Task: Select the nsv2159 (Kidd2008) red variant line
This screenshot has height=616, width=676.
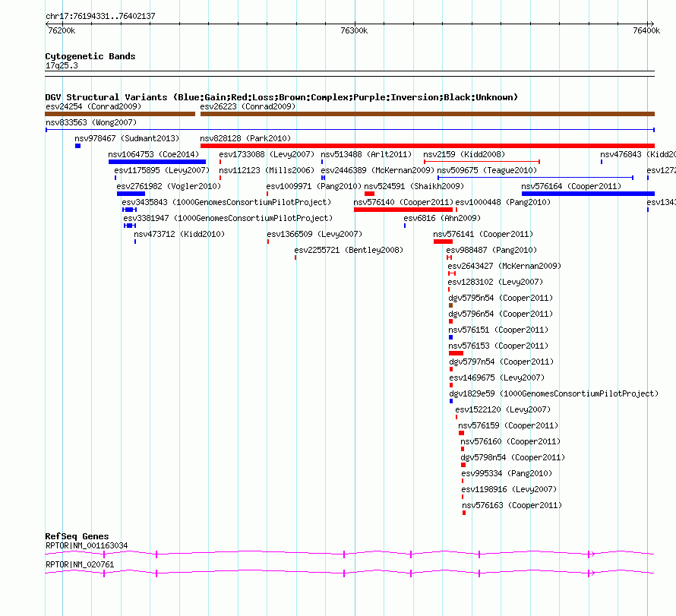Action: (x=482, y=162)
